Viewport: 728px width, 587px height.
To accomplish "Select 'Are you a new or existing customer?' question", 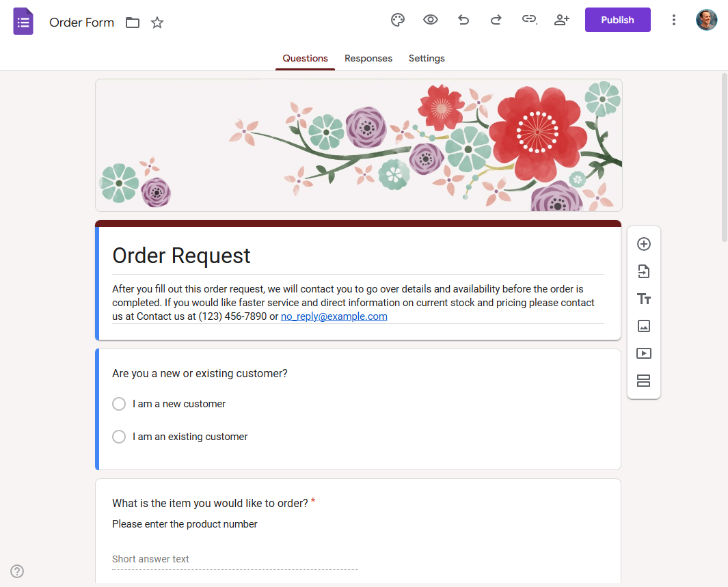I will coord(200,374).
